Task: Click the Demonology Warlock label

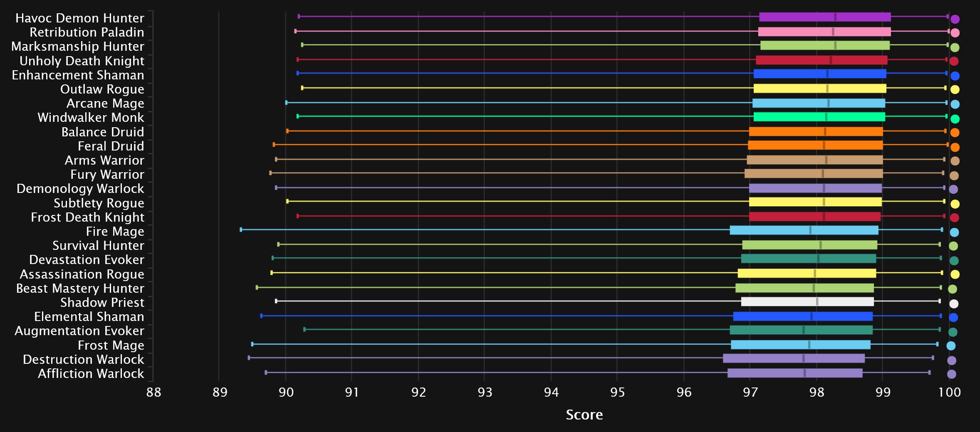Action: pos(80,189)
